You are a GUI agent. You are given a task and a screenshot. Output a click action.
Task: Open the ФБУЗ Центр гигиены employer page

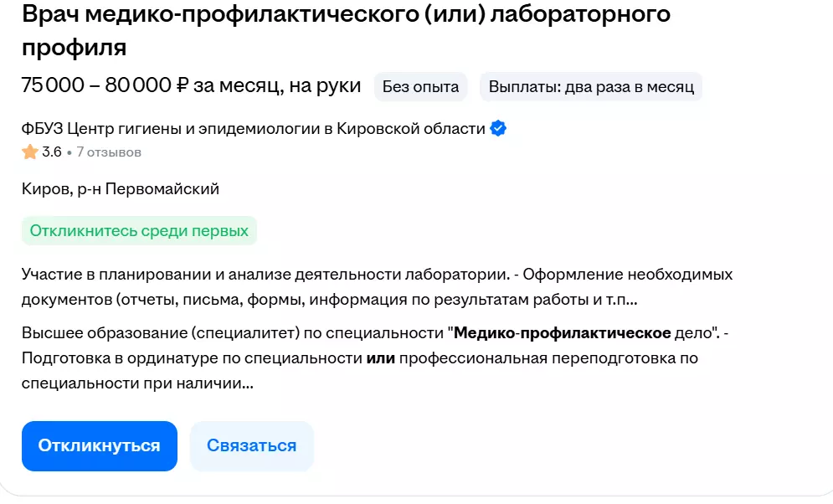[253, 129]
